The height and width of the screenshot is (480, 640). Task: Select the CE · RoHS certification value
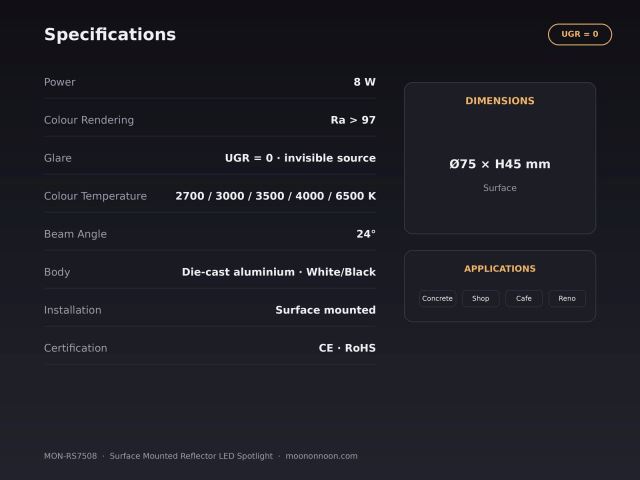347,348
